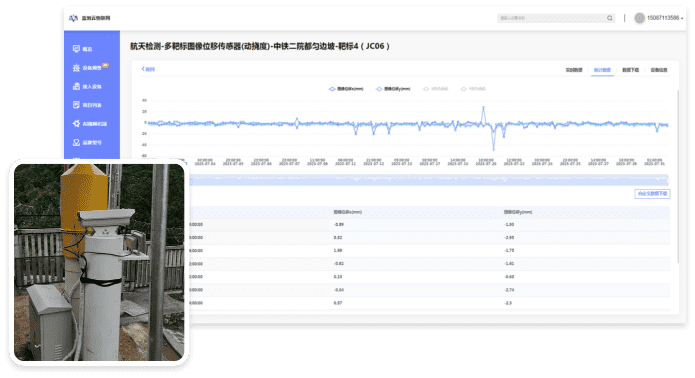Click the user avatar icon
The height and width of the screenshot is (378, 695).
[639, 18]
